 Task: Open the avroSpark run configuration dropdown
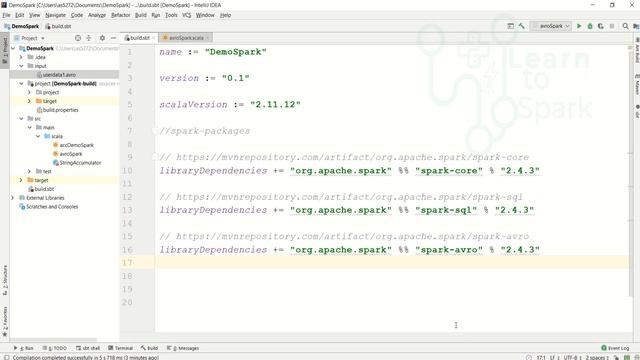click(x=551, y=26)
